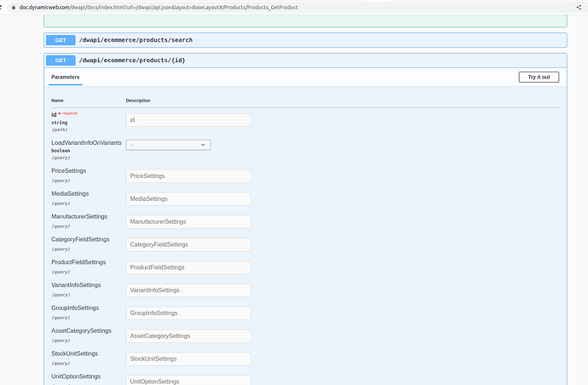Click the UnitOptionSettings input field
588x385 pixels.
[x=188, y=380]
